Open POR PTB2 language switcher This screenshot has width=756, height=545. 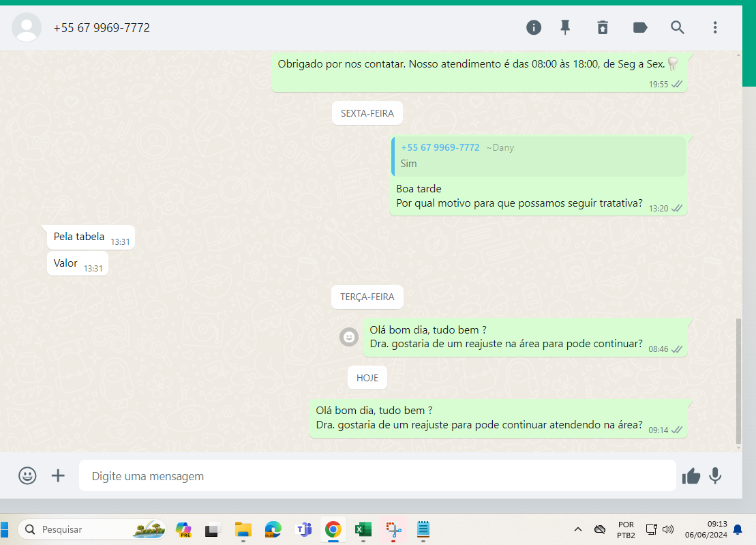pyautogui.click(x=626, y=529)
